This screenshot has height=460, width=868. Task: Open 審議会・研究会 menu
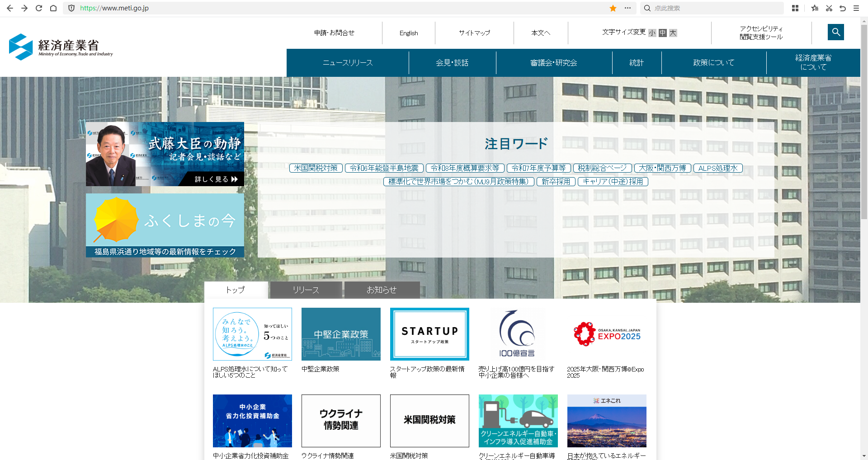[554, 63]
